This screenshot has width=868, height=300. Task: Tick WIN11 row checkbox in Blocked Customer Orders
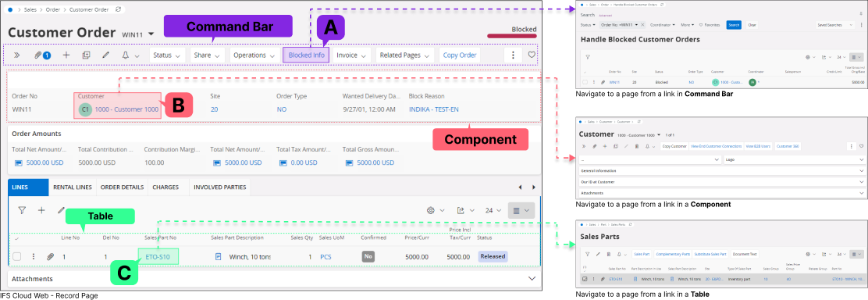coord(585,82)
